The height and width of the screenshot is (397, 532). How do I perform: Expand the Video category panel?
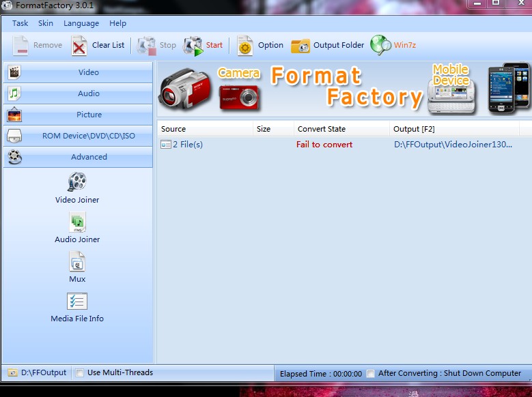(78, 72)
